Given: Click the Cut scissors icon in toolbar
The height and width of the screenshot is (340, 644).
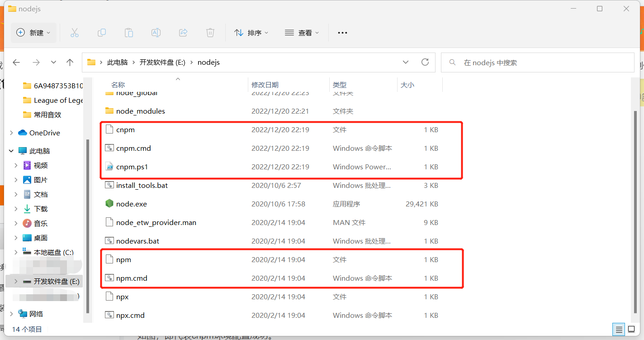Looking at the screenshot, I should point(75,33).
